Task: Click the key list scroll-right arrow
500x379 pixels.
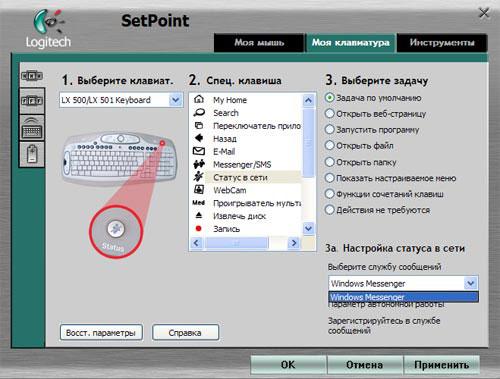Action: click(294, 243)
